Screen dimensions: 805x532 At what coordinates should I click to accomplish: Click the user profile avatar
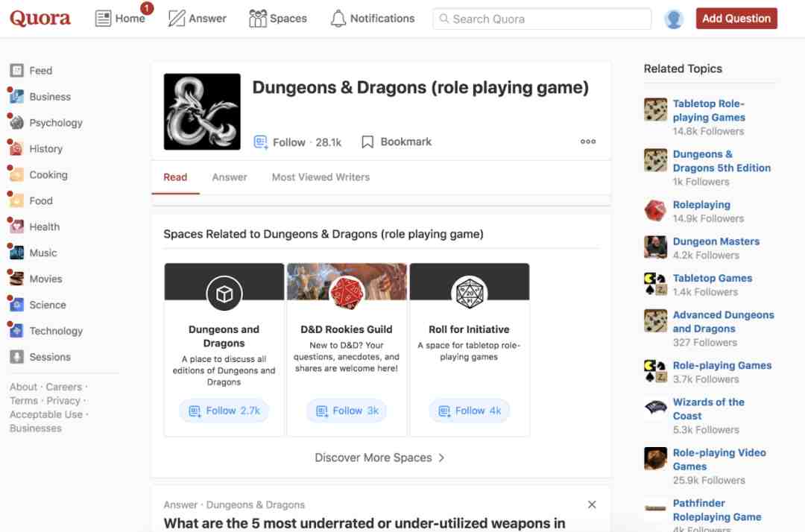click(x=673, y=19)
